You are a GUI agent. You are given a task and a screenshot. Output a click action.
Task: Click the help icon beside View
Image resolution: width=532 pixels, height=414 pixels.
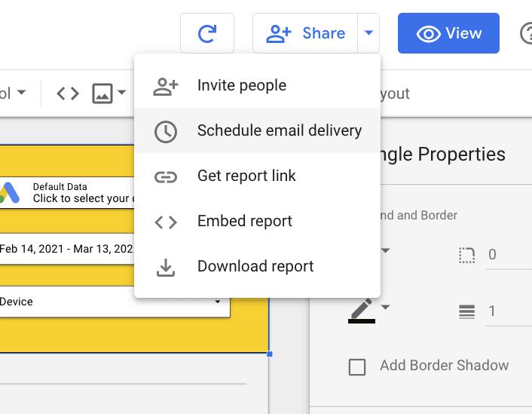click(x=527, y=33)
